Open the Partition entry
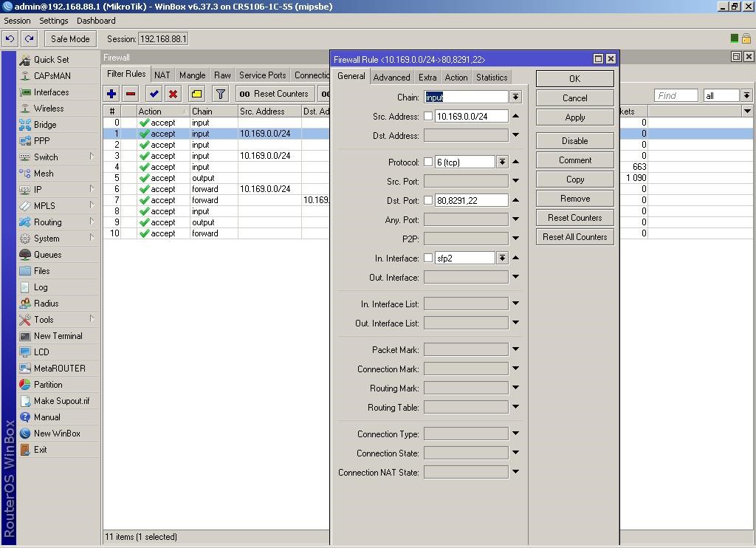 pos(48,385)
